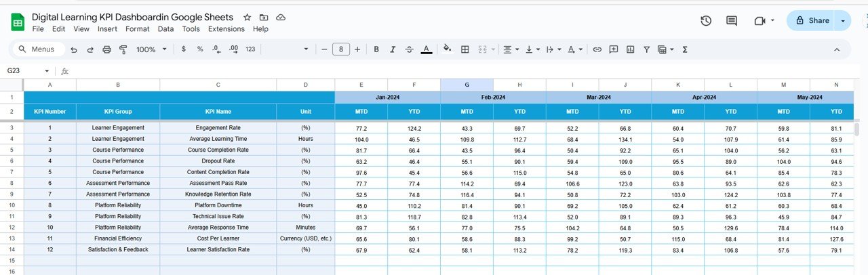Insert a comment from toolbar

614,49
